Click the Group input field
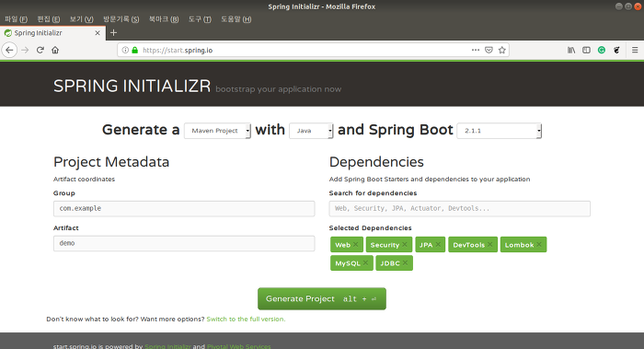This screenshot has width=644, height=349. click(x=184, y=208)
